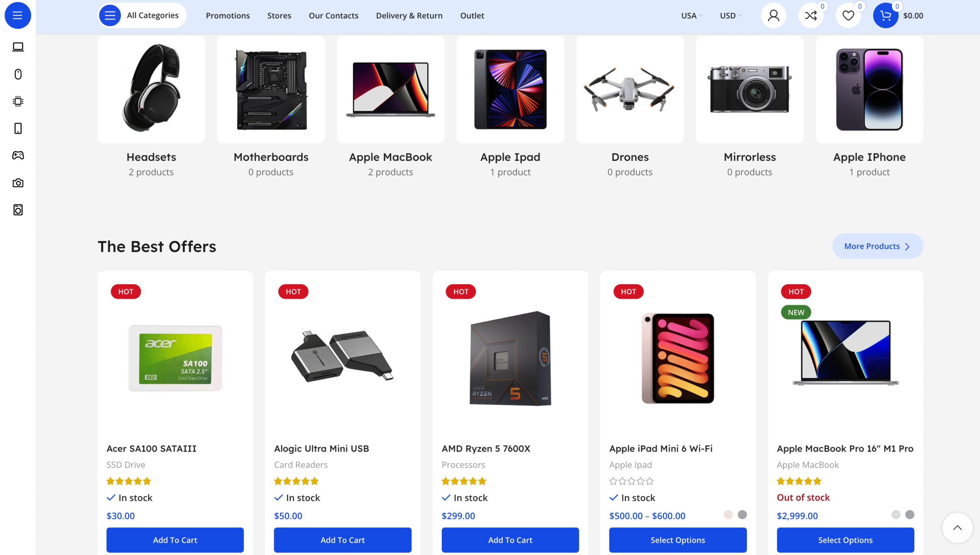Click the More Products link
The image size is (980, 555).
pos(877,246)
